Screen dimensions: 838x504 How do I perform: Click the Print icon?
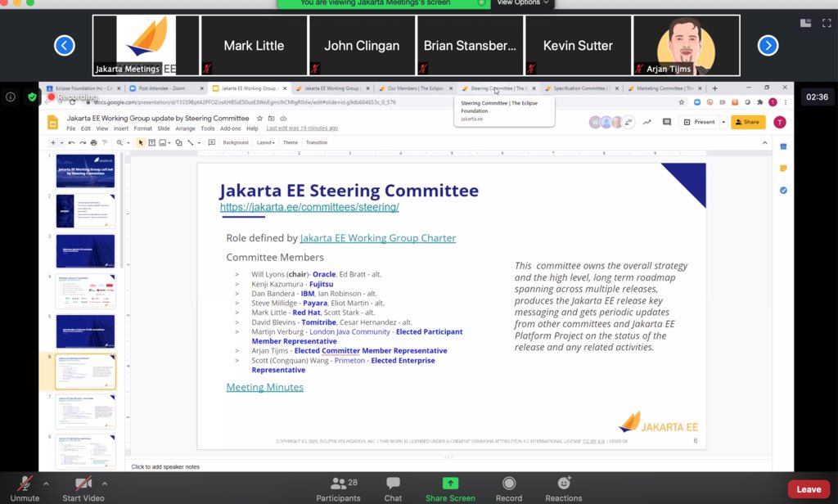coord(93,142)
